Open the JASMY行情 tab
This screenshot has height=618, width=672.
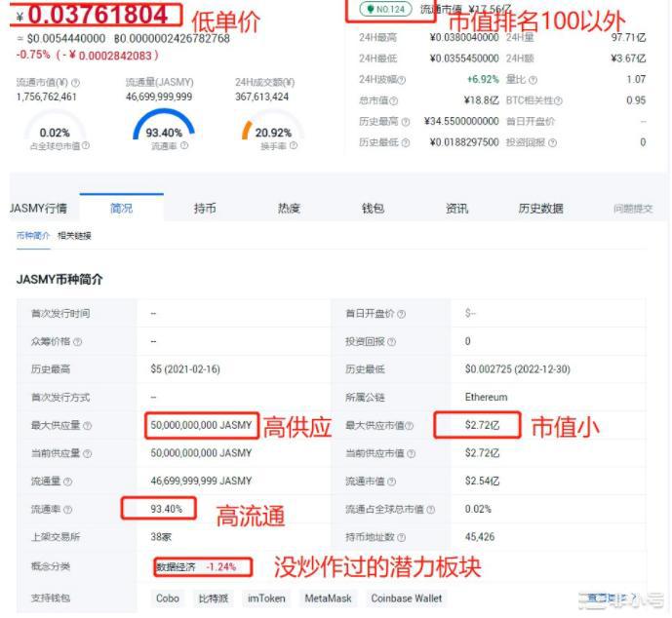(39, 209)
